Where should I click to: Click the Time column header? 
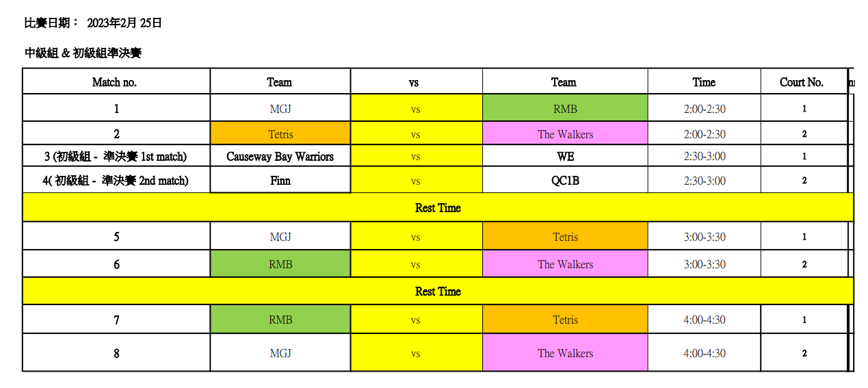point(705,82)
